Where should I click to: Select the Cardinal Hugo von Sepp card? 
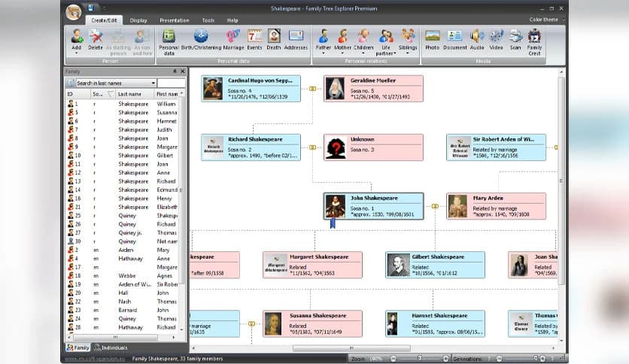point(251,88)
